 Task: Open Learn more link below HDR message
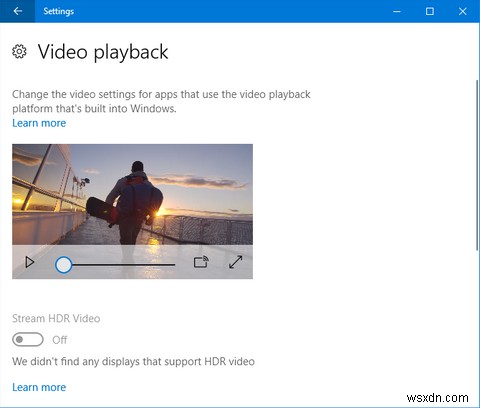pyautogui.click(x=39, y=387)
